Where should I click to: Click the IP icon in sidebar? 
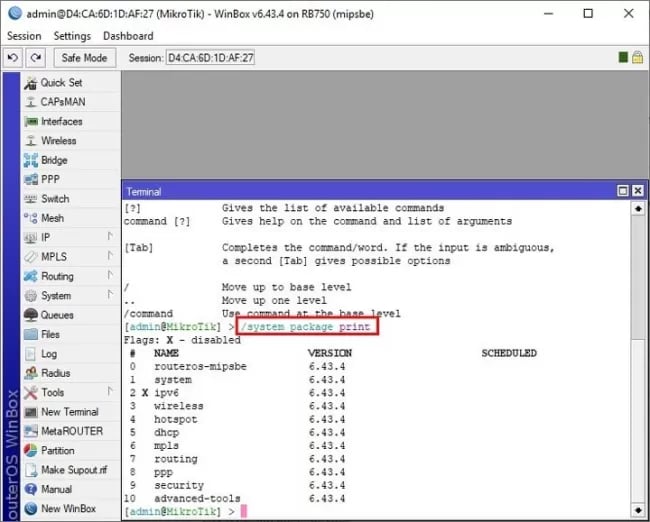(x=31, y=238)
